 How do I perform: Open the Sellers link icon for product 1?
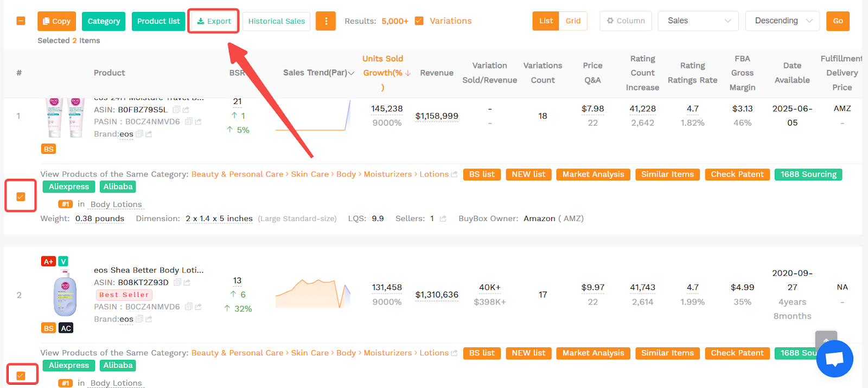pyautogui.click(x=443, y=218)
